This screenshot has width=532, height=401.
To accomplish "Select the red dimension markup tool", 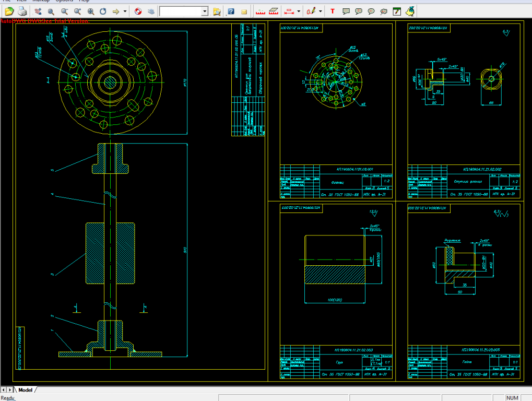I will pos(289,11).
